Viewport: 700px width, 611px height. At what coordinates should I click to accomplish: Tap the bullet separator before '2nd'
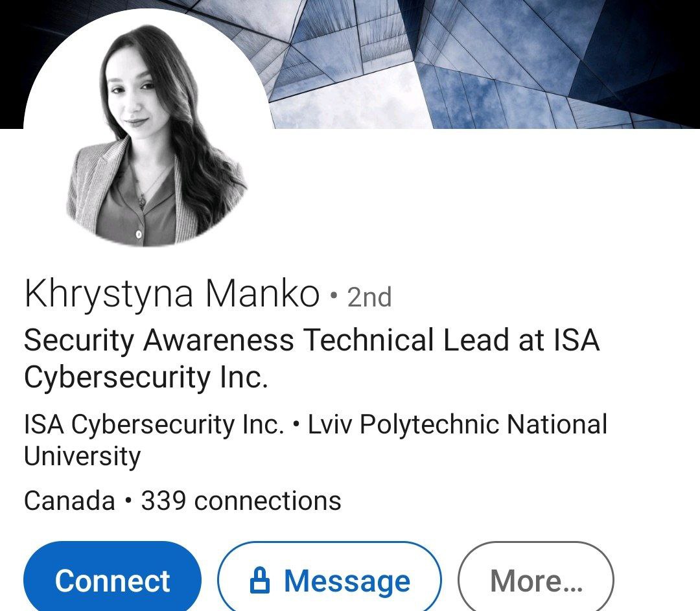(334, 295)
